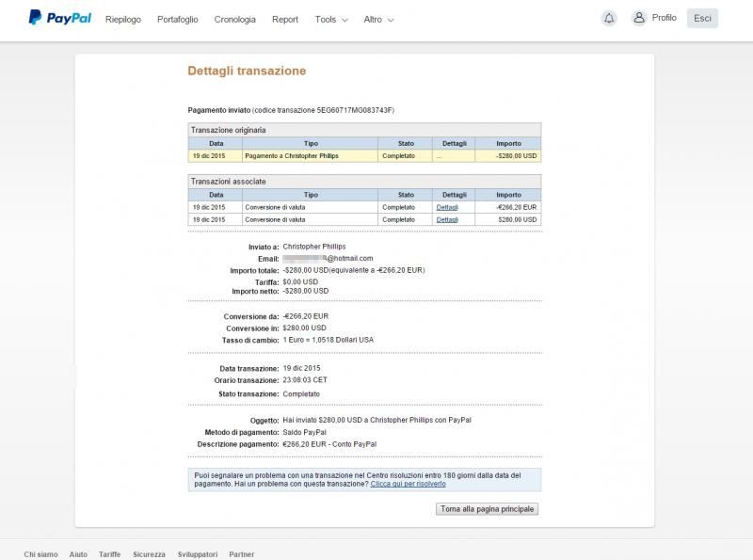Click the 'Pagamento a Christopher Phillips' cell
The width and height of the screenshot is (753, 560).
(x=311, y=156)
